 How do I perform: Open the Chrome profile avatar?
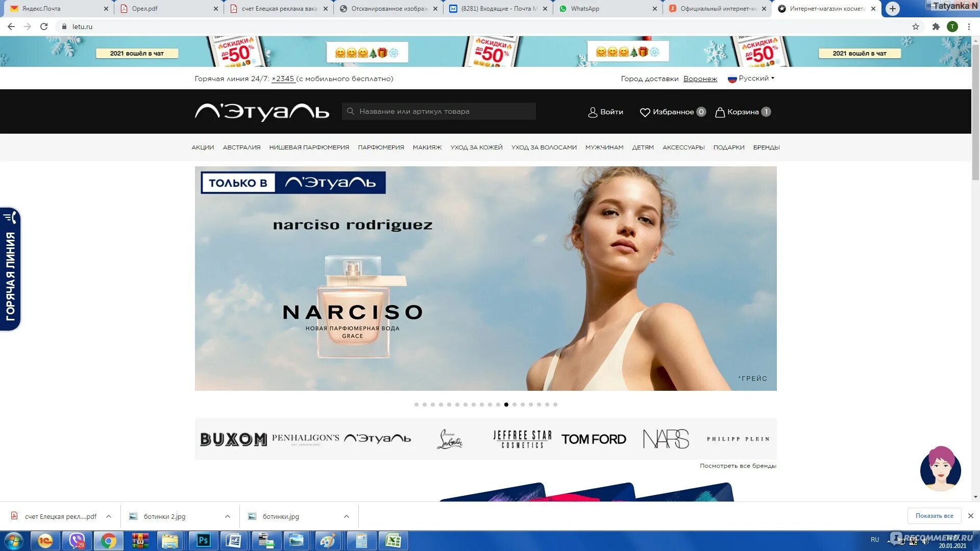(x=952, y=27)
